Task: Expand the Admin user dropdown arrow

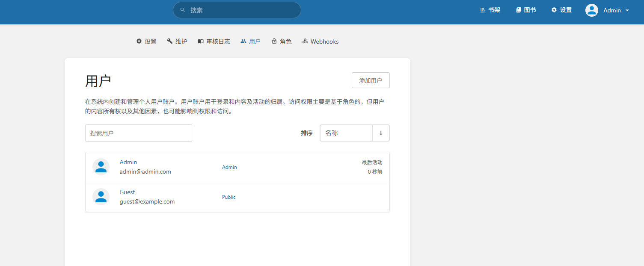Action: [627, 10]
